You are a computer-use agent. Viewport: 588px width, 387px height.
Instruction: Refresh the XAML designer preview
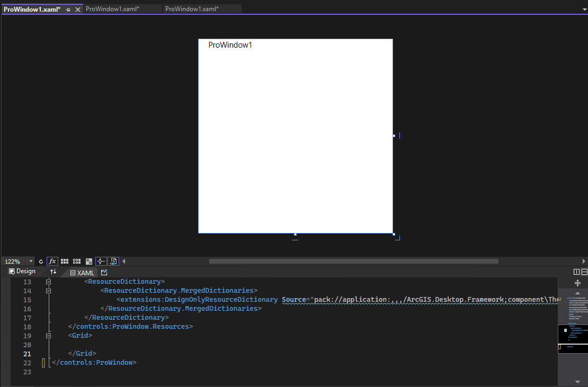pos(41,260)
